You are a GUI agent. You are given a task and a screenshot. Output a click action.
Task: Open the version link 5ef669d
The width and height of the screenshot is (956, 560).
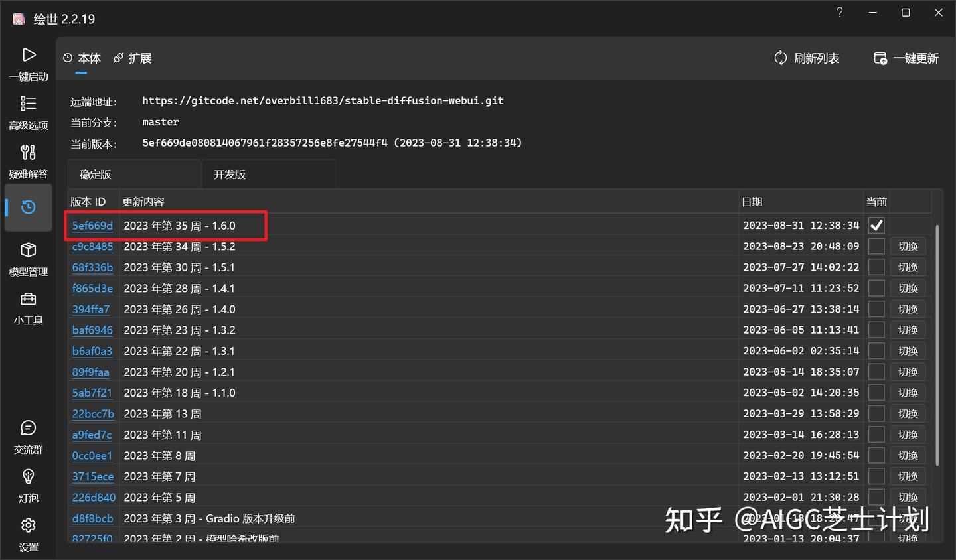tap(92, 225)
